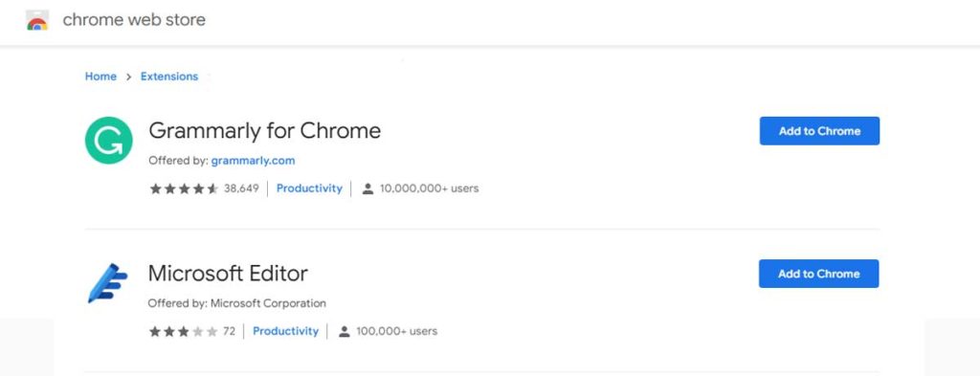The height and width of the screenshot is (376, 980).
Task: Click the breadcrumb chevron after Home
Action: [129, 77]
